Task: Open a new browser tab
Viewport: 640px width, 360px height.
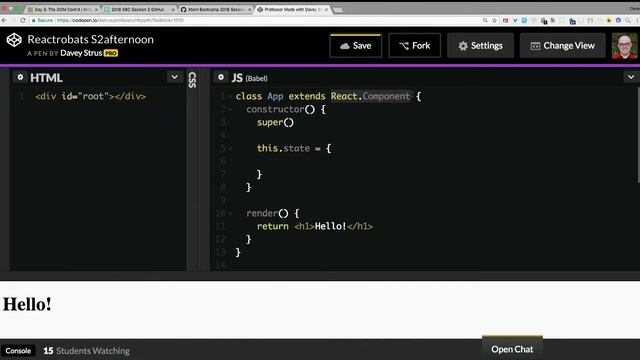Action: coord(338,10)
